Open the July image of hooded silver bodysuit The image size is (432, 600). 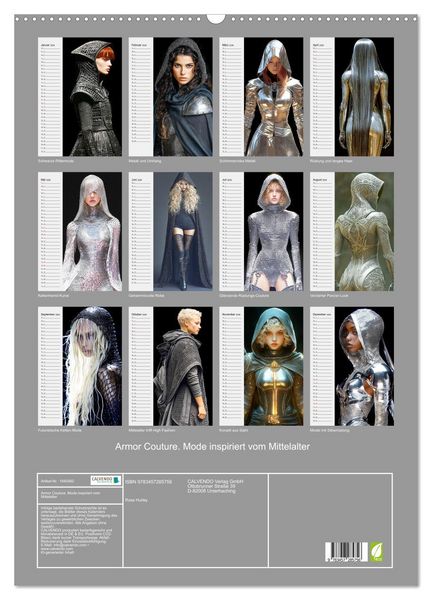(x=274, y=232)
